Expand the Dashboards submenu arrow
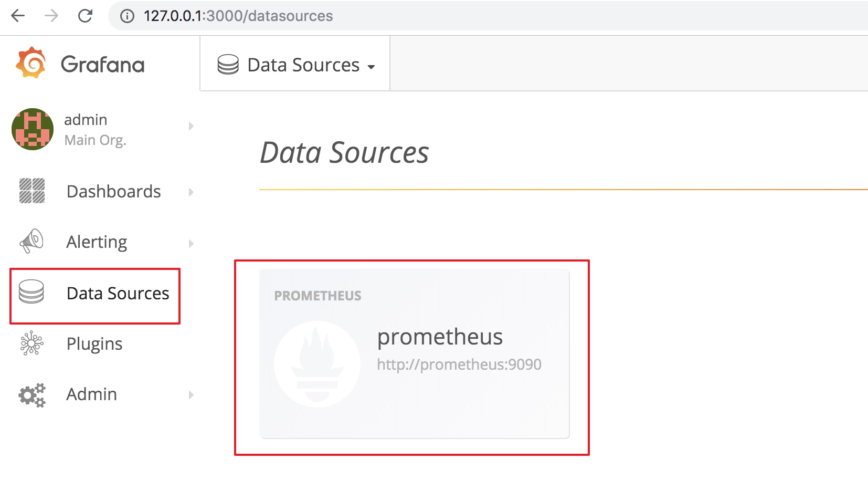The image size is (868, 501). pyautogui.click(x=191, y=192)
